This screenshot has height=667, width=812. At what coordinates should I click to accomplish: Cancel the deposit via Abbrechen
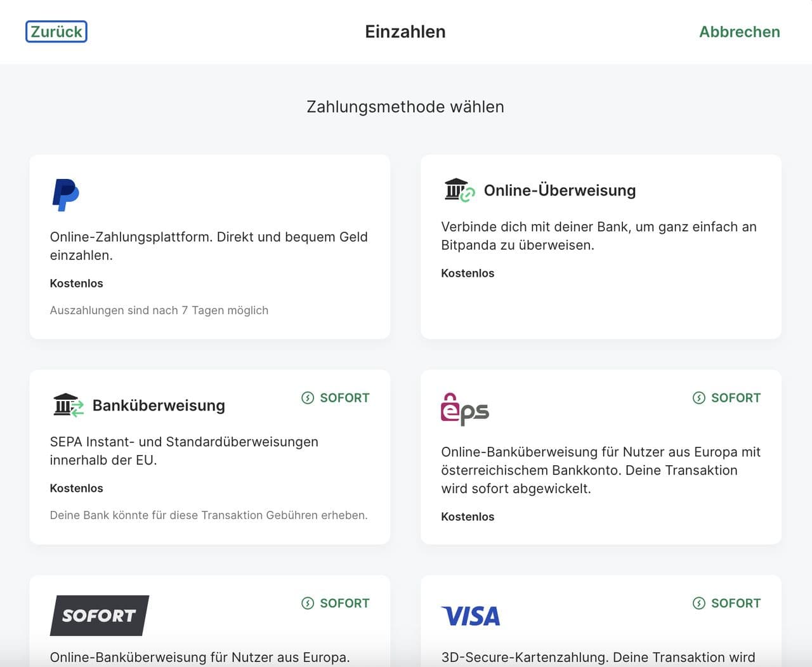tap(739, 32)
